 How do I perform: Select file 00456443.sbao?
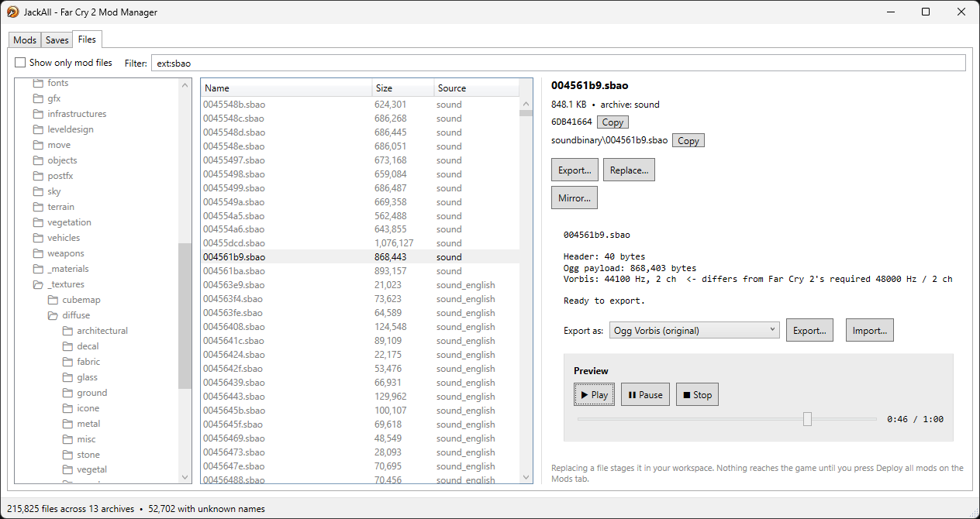coord(360,397)
